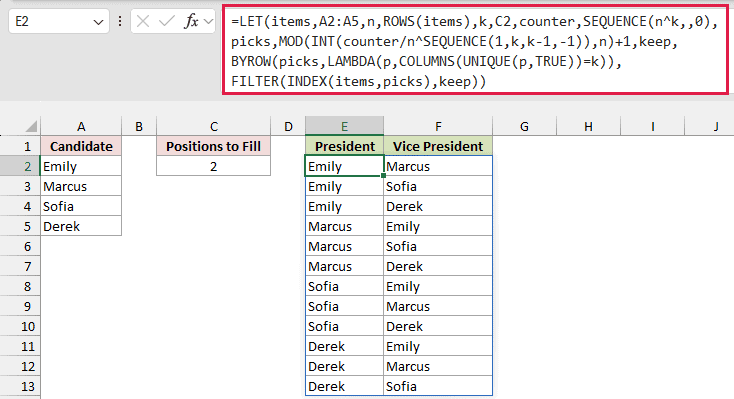Select active cell E2 Emily
Viewport: 734px width, 399px height.
pos(345,166)
